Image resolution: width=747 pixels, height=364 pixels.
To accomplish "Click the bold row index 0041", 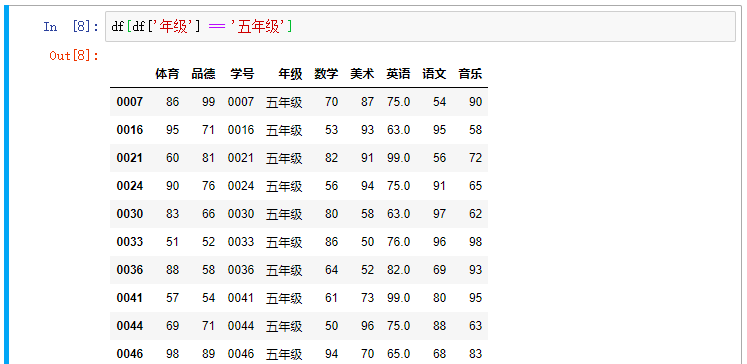I will click(130, 298).
